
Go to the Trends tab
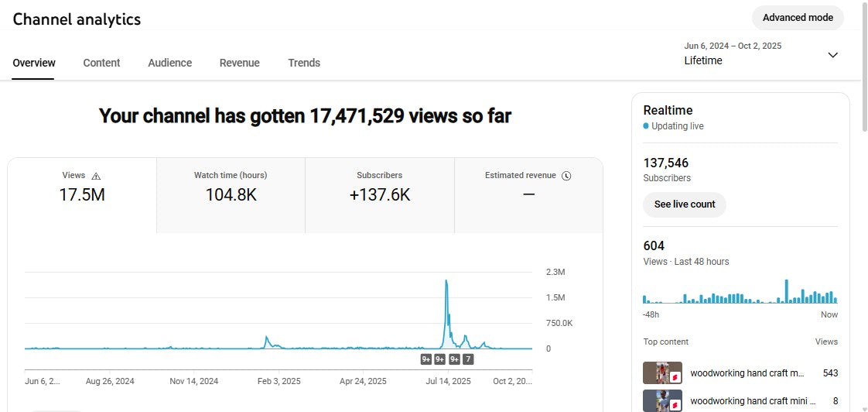303,63
